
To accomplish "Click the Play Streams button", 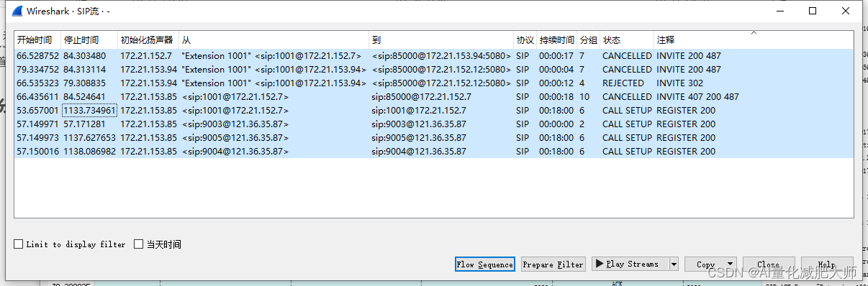I will pos(630,264).
